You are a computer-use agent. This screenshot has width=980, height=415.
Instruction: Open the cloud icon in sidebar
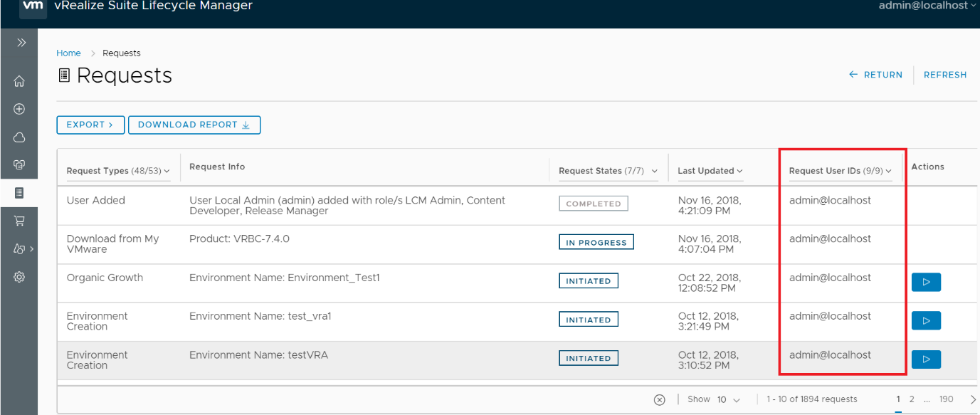tap(19, 137)
